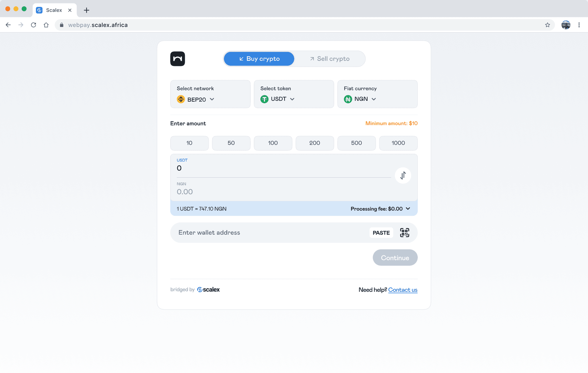Select Buy crypto mode
The height and width of the screenshot is (373, 588).
[259, 59]
